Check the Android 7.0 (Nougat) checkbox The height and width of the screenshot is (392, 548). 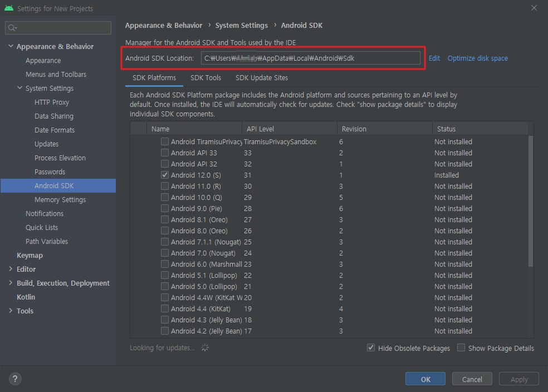(165, 253)
